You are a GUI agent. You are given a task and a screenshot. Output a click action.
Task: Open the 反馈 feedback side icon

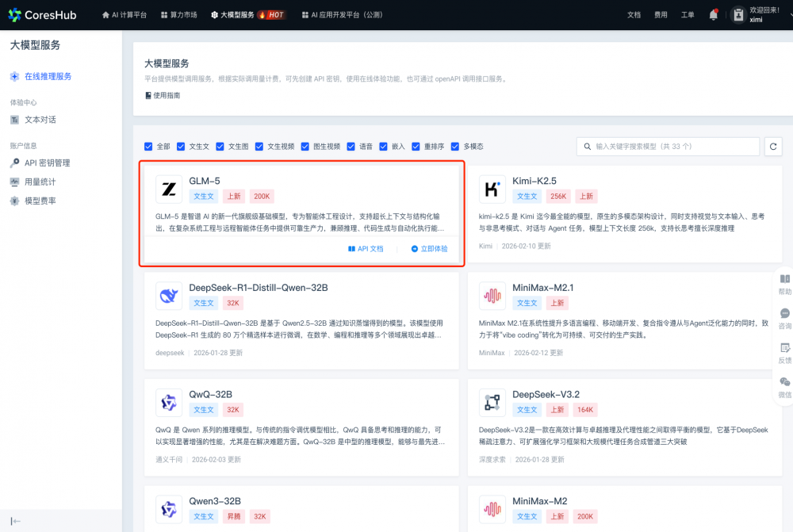coord(784,353)
